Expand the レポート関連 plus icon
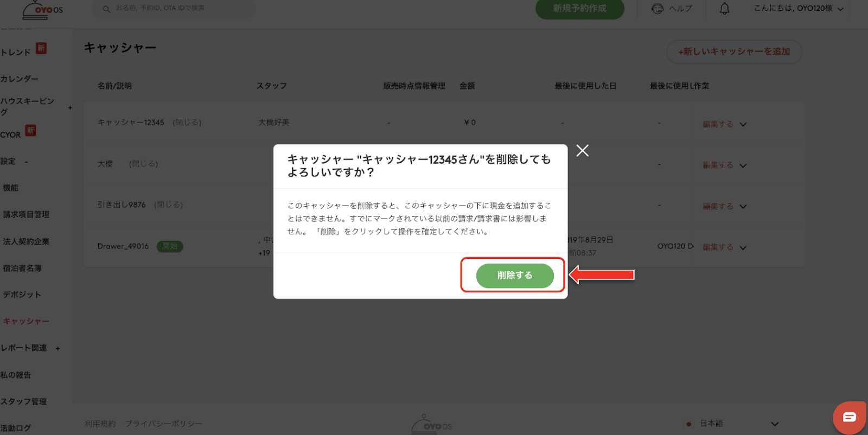The image size is (868, 435). coord(58,348)
